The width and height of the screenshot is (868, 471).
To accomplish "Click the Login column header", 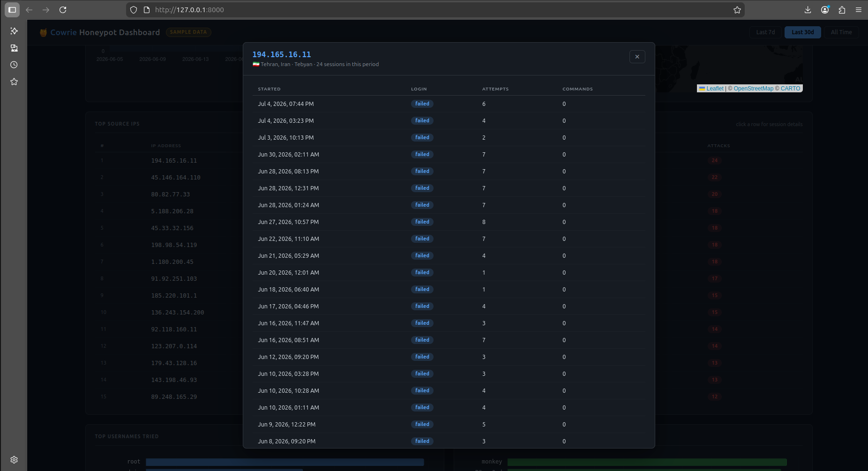I will 419,89.
